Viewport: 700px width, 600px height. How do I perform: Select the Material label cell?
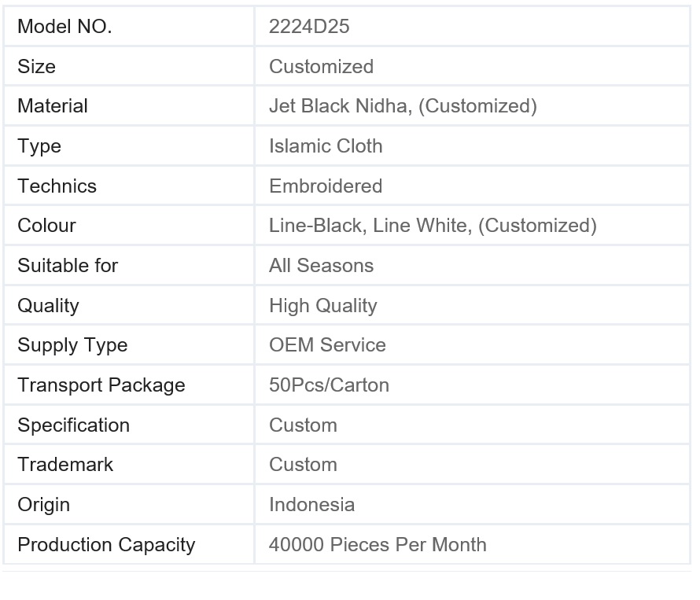[x=129, y=106]
